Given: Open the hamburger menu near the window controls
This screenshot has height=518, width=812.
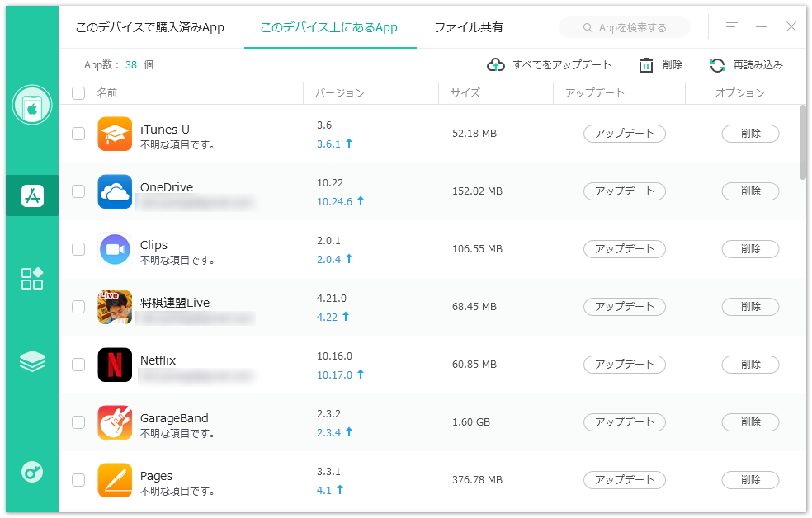Looking at the screenshot, I should [x=731, y=26].
